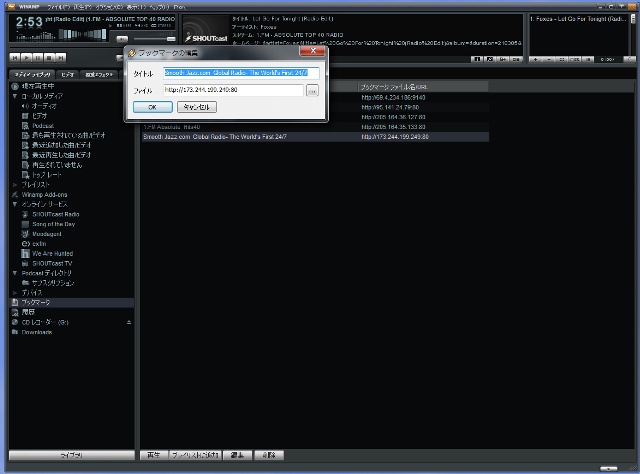Click the 編集 (Edit) button
The height and width of the screenshot is (474, 640).
238,455
